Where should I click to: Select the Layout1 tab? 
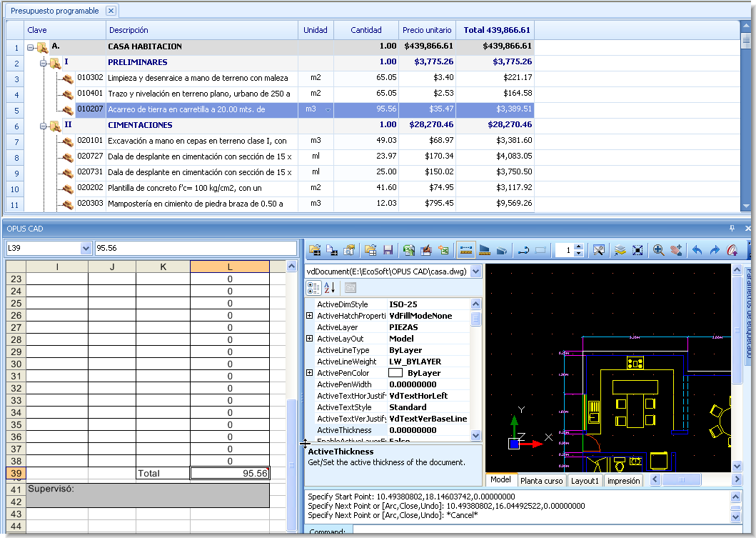point(584,480)
